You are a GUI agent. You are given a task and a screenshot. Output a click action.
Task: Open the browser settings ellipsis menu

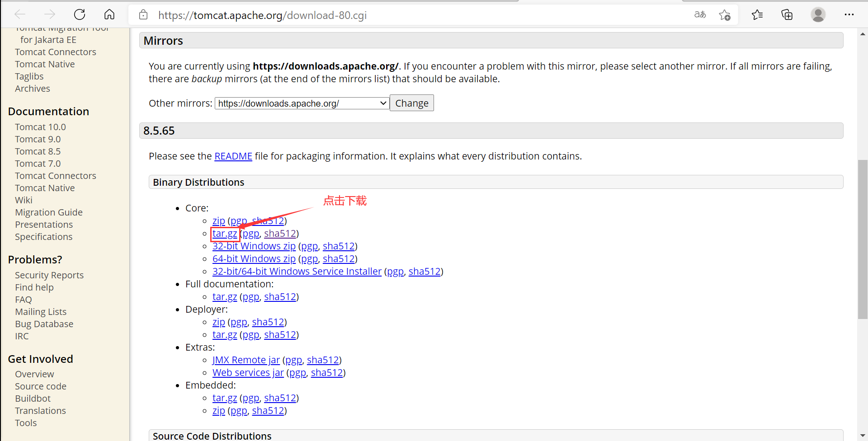[849, 14]
